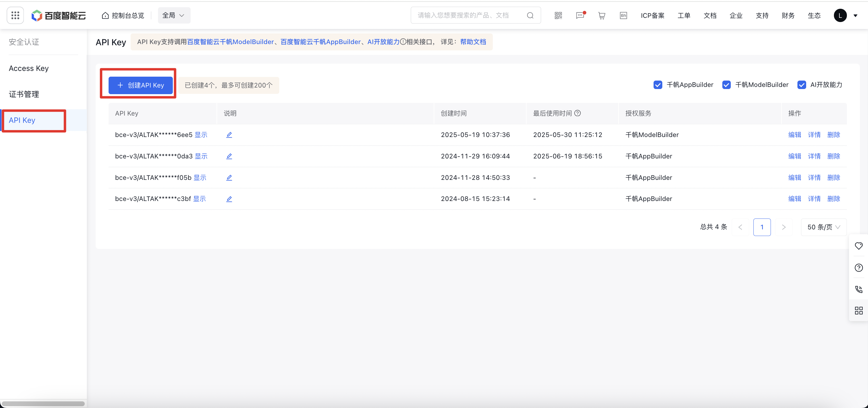Show full key ending c3bf
Image resolution: width=868 pixels, height=408 pixels.
click(199, 199)
